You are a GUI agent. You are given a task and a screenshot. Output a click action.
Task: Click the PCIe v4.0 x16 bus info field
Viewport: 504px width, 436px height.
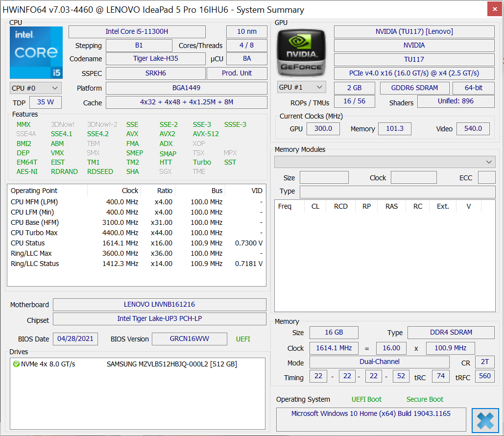pos(414,73)
